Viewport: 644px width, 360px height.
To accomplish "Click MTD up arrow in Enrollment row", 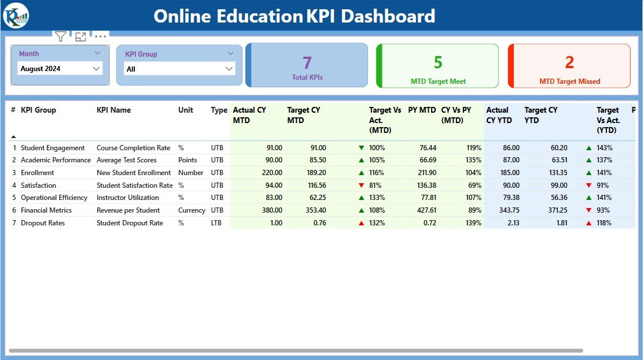I will pyautogui.click(x=362, y=173).
